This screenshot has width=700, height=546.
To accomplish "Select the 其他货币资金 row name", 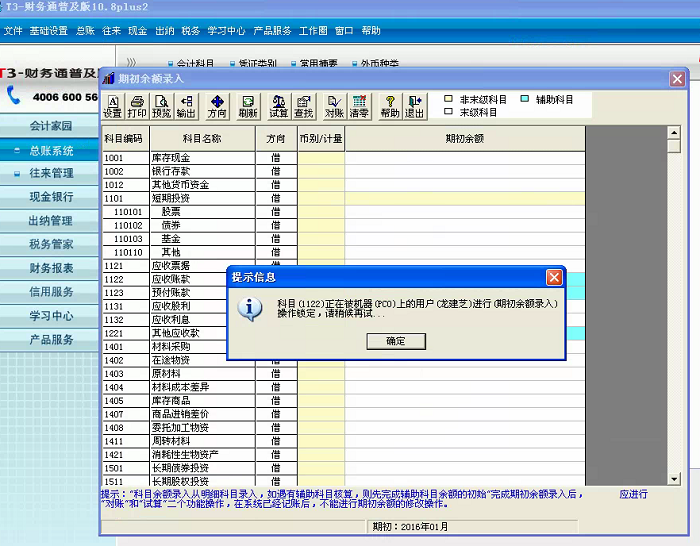I will [x=180, y=185].
